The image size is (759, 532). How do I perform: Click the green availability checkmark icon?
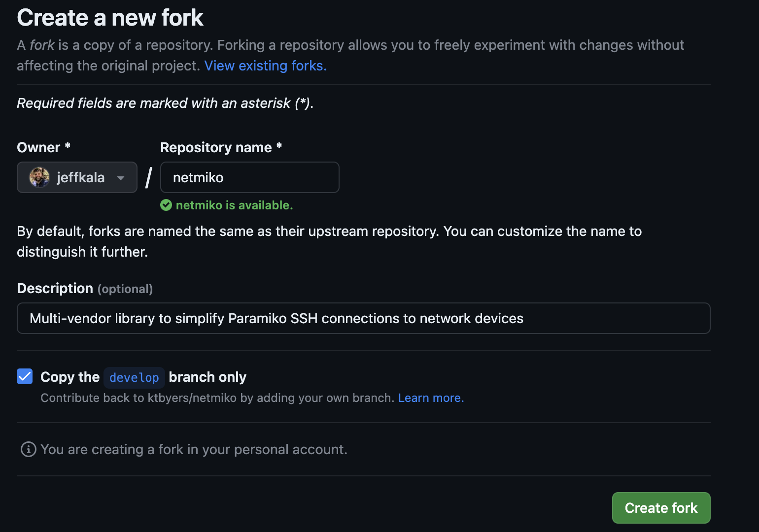click(166, 205)
